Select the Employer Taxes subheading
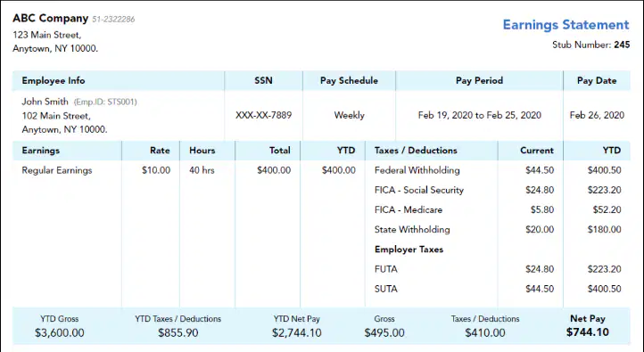Screen dimensions: 644x352 pos(409,250)
